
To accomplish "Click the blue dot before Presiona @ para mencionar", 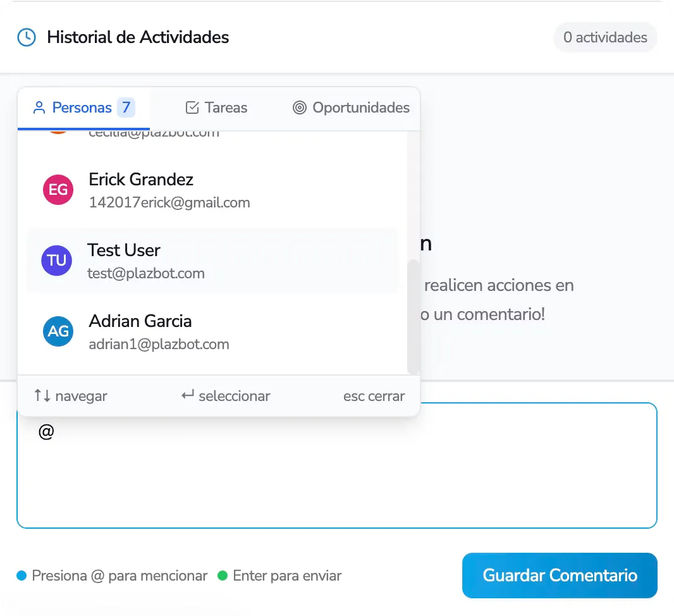I will 20,576.
